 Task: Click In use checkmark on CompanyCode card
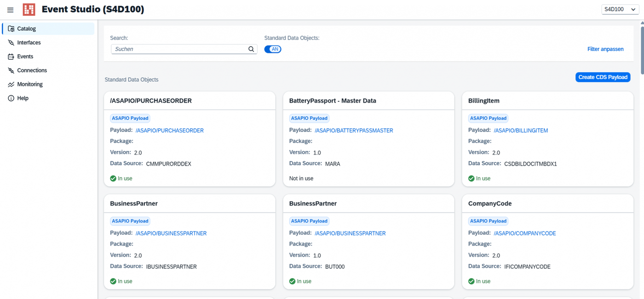pos(471,281)
